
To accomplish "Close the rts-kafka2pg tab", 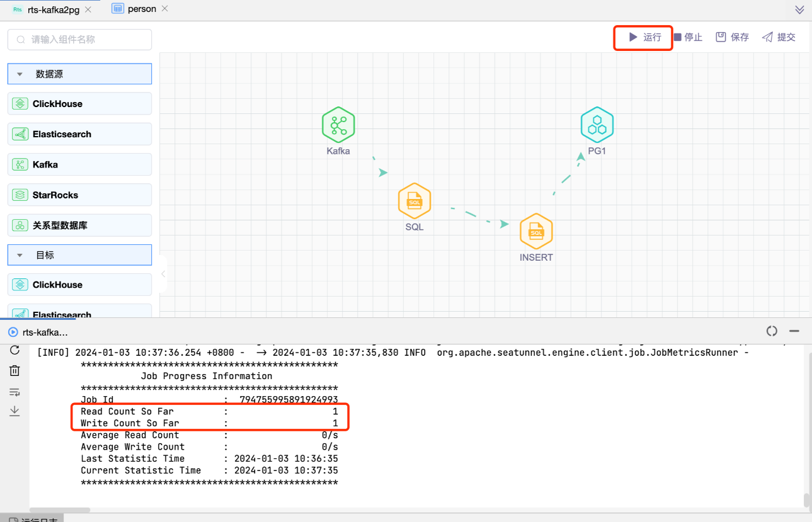I will pos(88,9).
